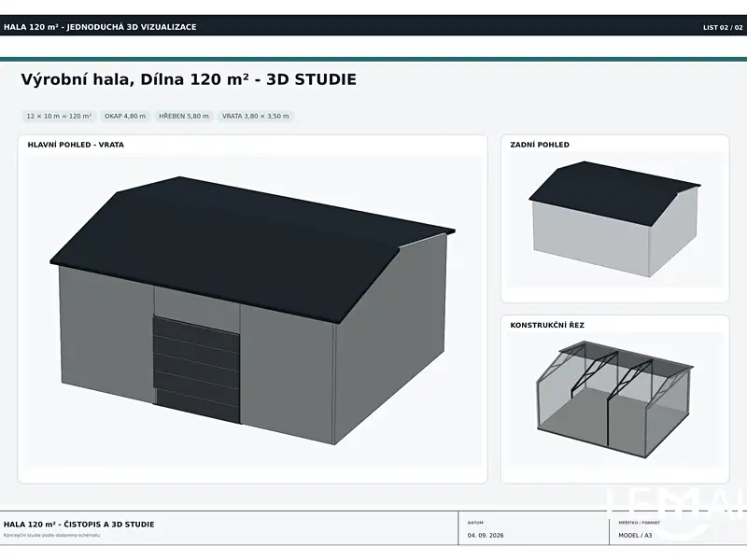Screen dimensions: 747x560
Task: Click the main title 'Výrobní hala, Dílna 120 m² - 3D STUDIE'
Action: (x=189, y=79)
